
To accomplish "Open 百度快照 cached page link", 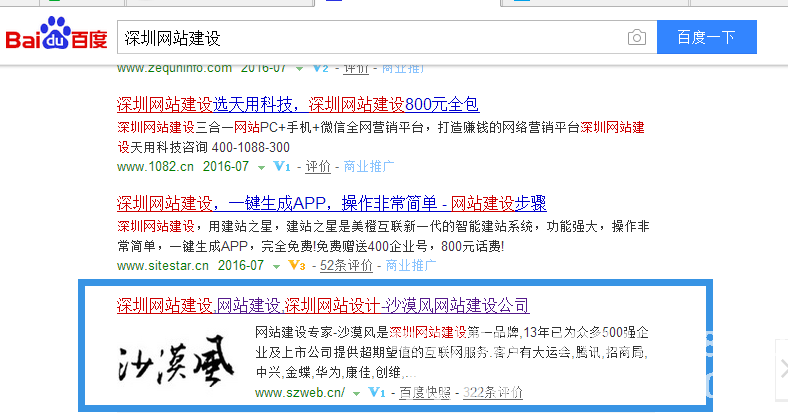I will tap(425, 393).
